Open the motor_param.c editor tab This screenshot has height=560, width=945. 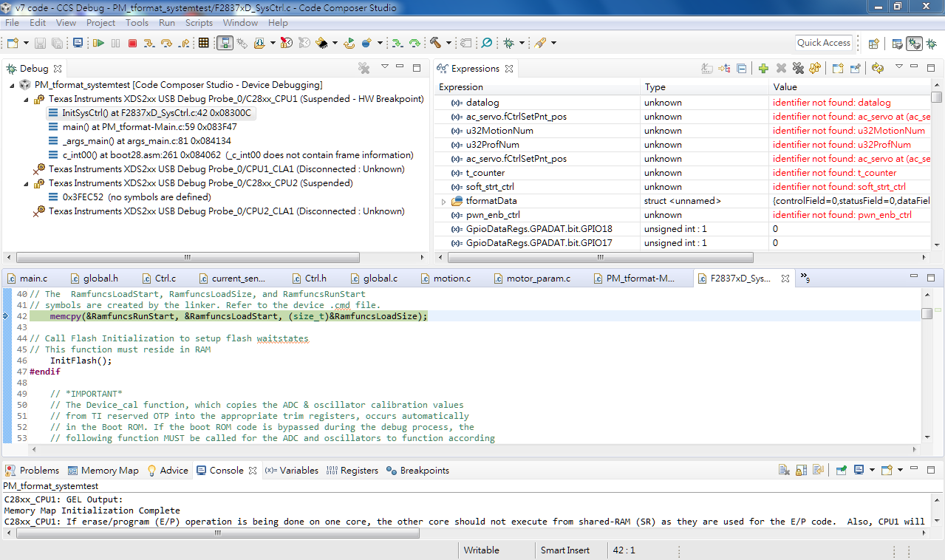point(538,279)
